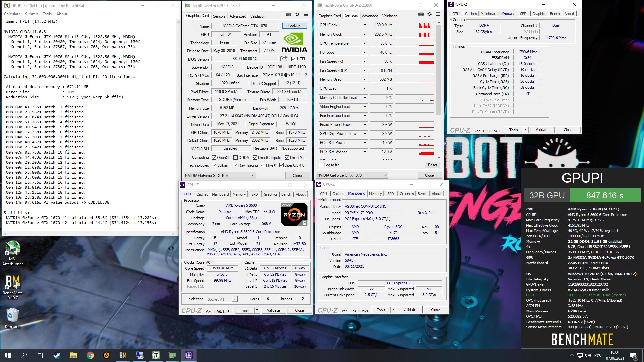Switch to the SPD tab in CPU-Z Memory window
This screenshot has width=644, height=362.
[523, 14]
